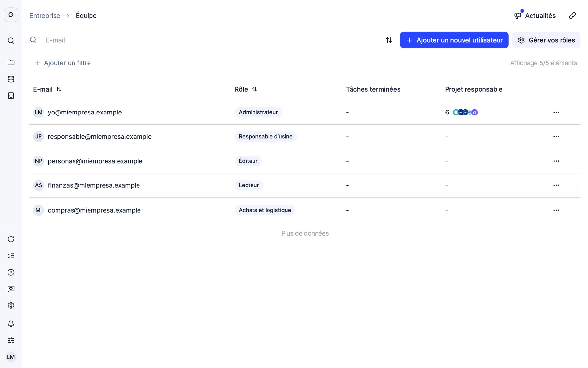Screen dimensions: 588x368
Task: Click Affichage 5/5 éléments counter
Action: pos(543,63)
